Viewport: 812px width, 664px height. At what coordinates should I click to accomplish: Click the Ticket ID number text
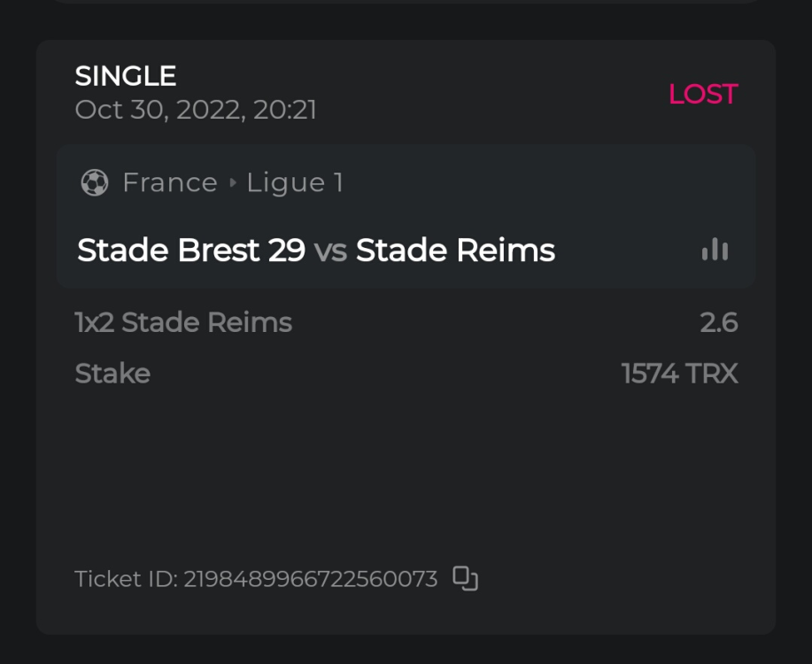click(310, 579)
